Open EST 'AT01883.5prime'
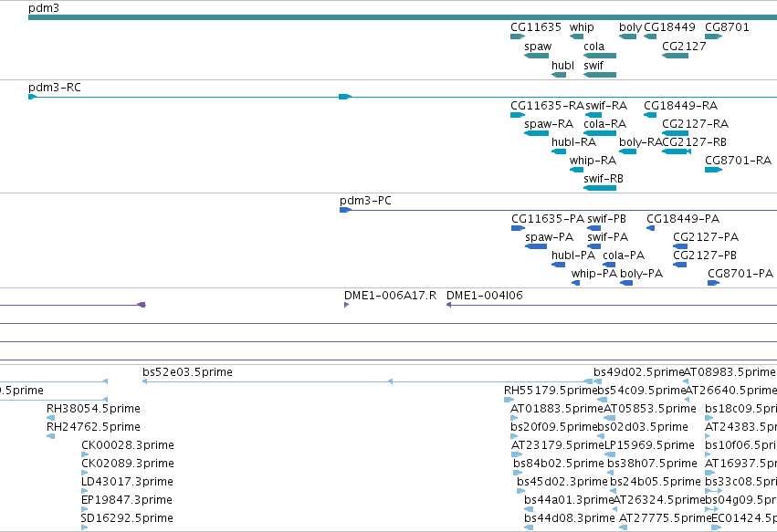The image size is (777, 532). [556, 409]
